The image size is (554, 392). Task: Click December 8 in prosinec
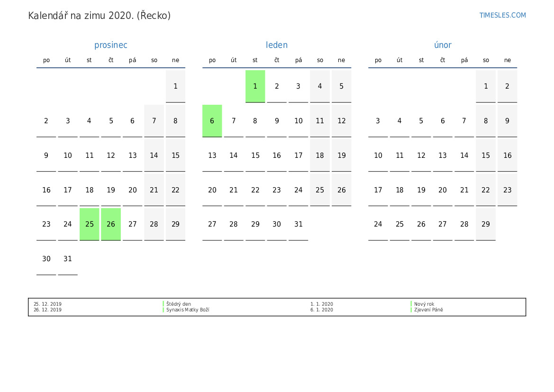176,121
